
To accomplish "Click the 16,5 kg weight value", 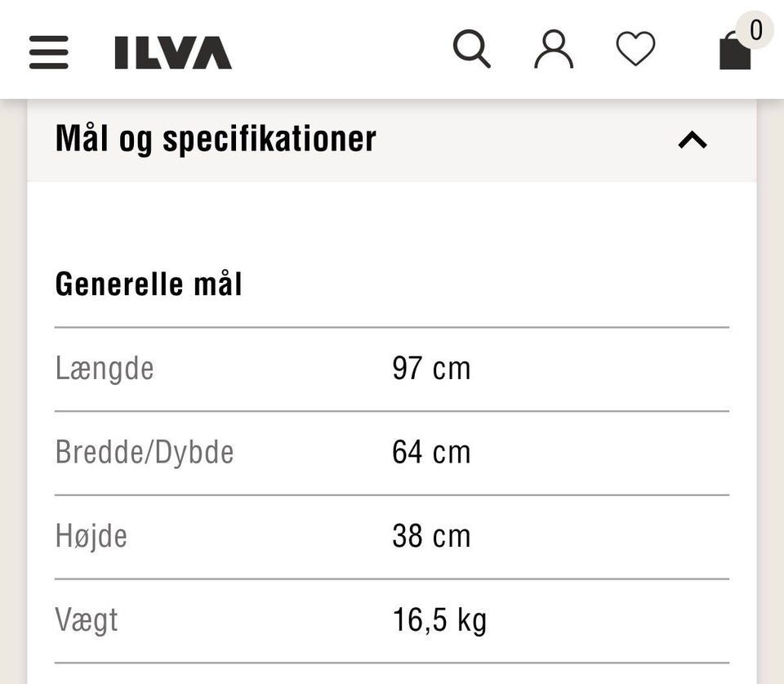I will pos(439,620).
